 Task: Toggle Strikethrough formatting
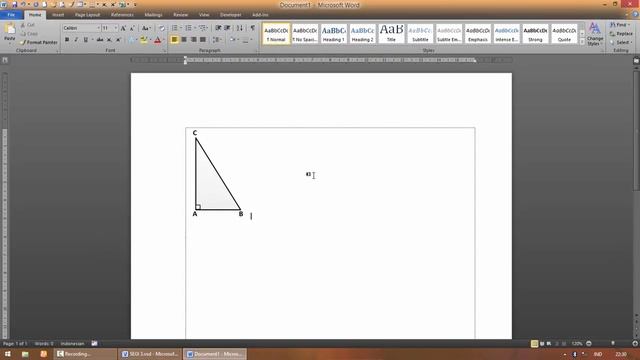[x=100, y=40]
